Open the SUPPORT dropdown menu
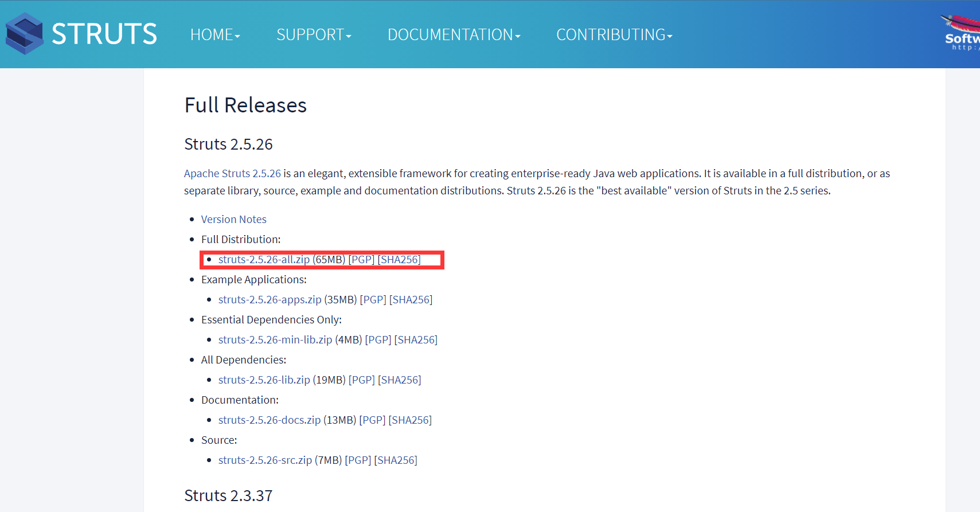 314,35
